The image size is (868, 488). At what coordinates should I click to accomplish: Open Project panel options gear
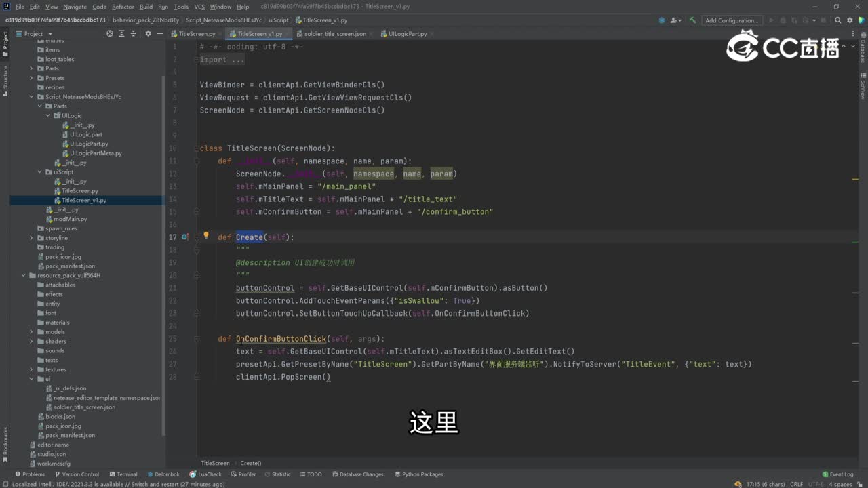click(x=148, y=33)
